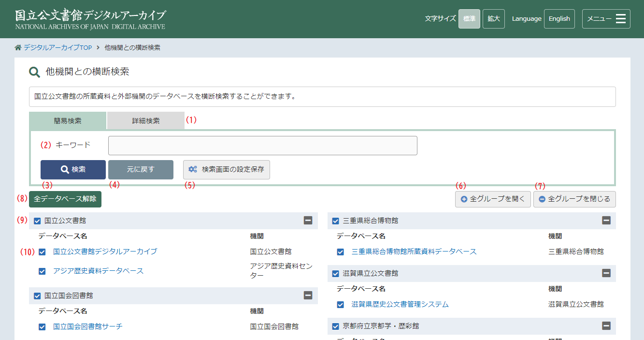Viewport: 644px width, 340px height.
Task: Uncheck アジア歴史資料データベース checkbox
Action: pos(42,271)
